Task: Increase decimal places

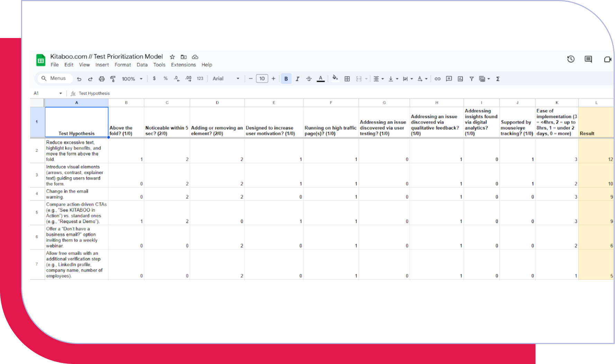Action: coord(188,79)
